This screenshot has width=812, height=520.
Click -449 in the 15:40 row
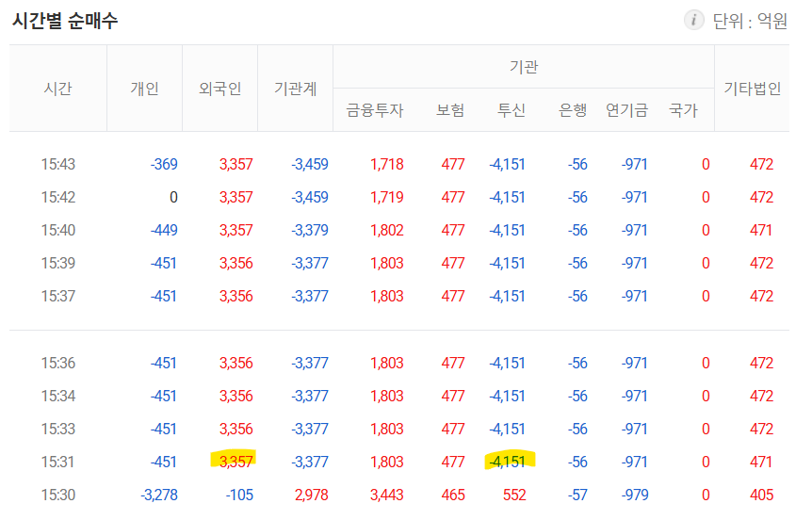(164, 231)
